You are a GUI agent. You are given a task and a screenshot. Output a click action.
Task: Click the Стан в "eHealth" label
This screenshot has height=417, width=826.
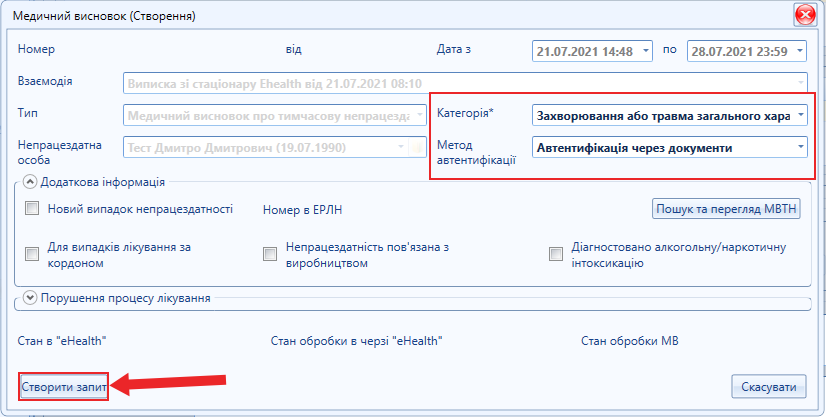click(62, 341)
